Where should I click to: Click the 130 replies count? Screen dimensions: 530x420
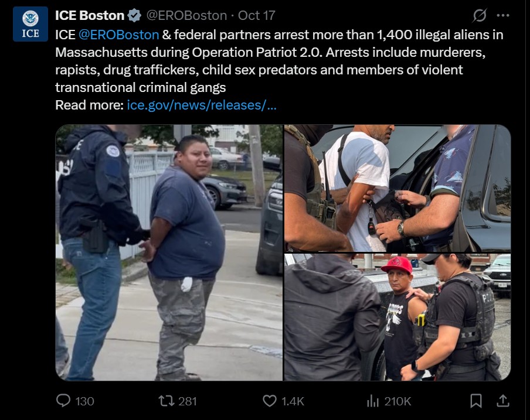tap(84, 401)
